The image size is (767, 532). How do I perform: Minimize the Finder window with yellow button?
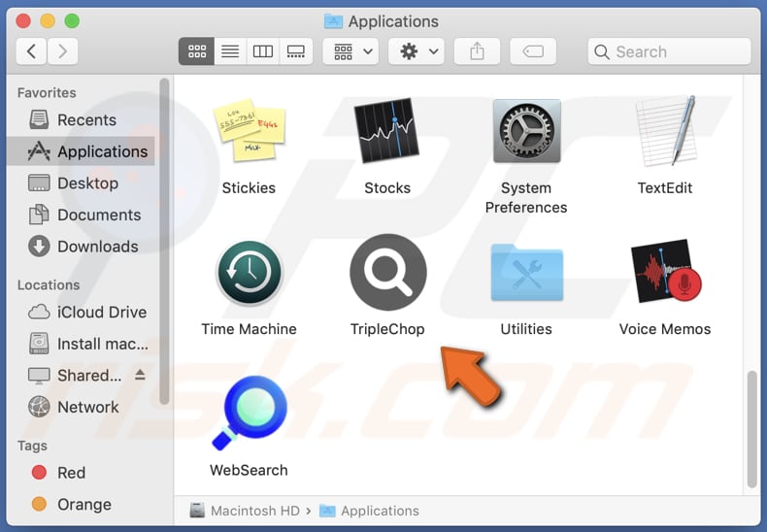[48, 21]
